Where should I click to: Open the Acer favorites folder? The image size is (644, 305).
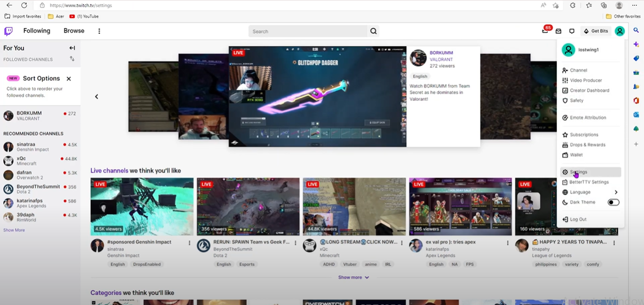pos(56,16)
